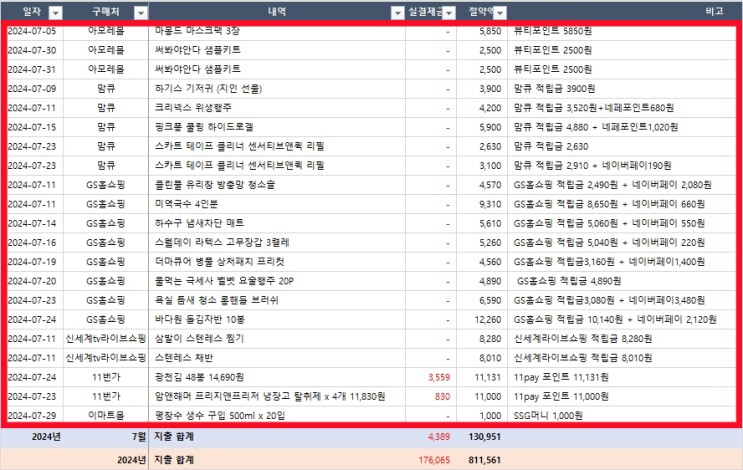Open the 실결제금 column filter dropdown
This screenshot has width=743, height=470.
click(x=449, y=13)
